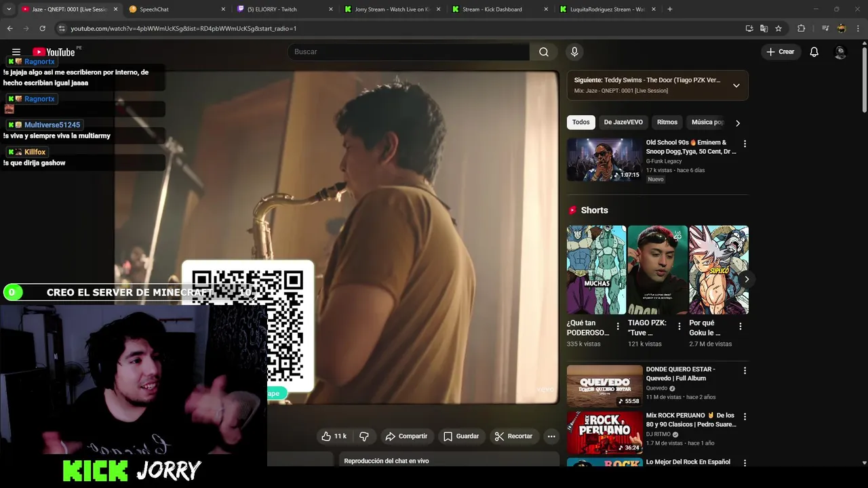Reload the current page

tap(42, 28)
